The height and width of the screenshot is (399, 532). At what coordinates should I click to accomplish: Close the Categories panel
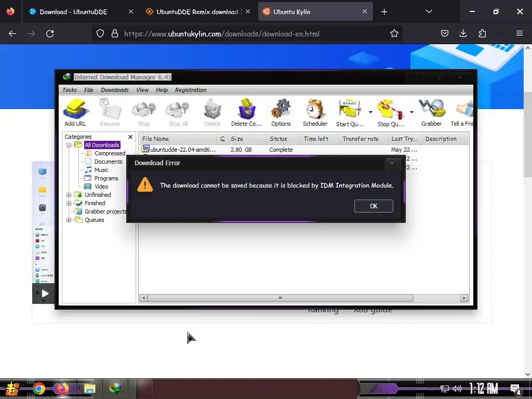[x=130, y=137]
